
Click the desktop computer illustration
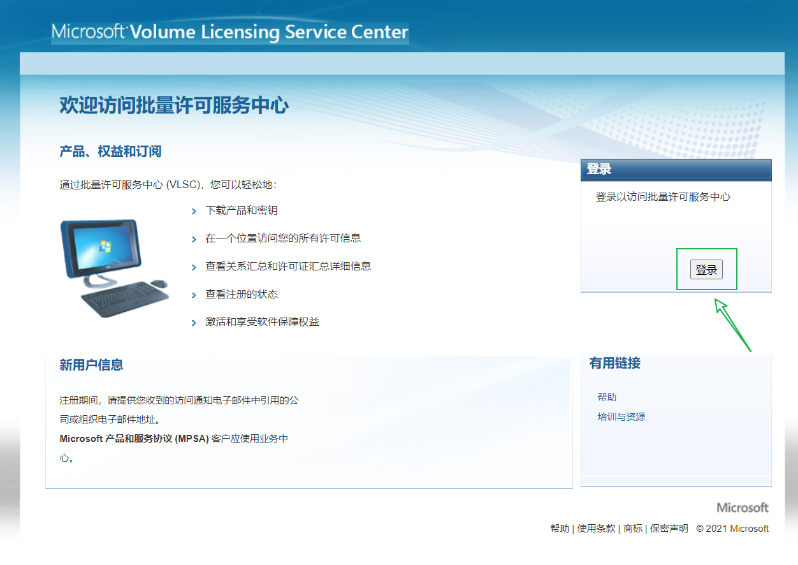[115, 268]
